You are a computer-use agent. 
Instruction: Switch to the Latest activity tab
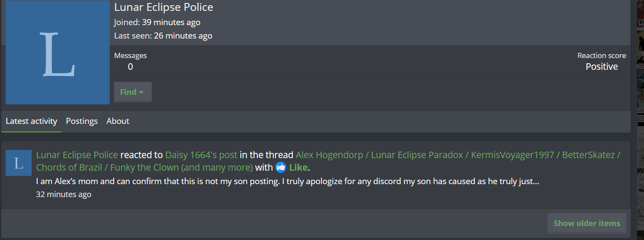[31, 121]
